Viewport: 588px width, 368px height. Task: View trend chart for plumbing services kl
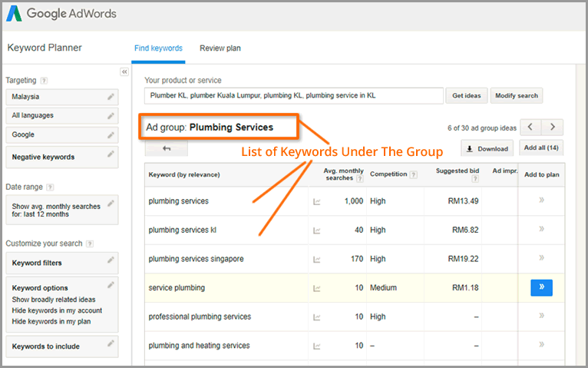317,230
